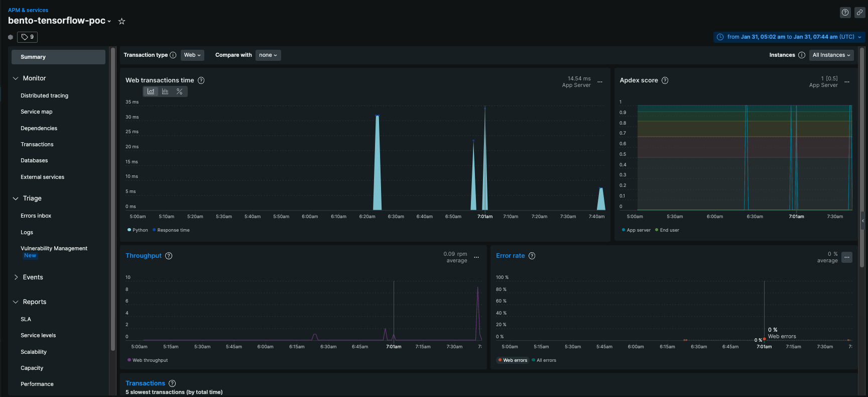Open Error rate chart more options menu
Image resolution: width=868 pixels, height=397 pixels.
tap(847, 257)
